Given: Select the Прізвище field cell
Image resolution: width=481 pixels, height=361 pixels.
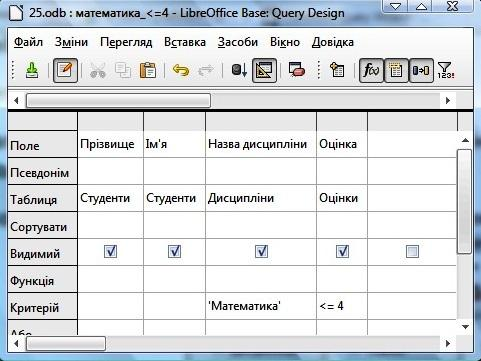Looking at the screenshot, I should tap(111, 144).
